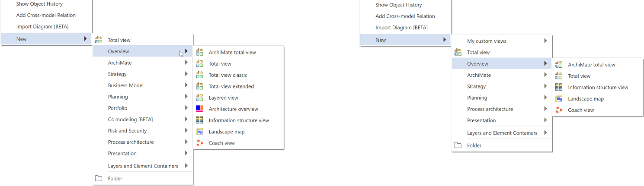The image size is (644, 186).
Task: Choose the Architecture overview menu label
Action: [x=233, y=109]
